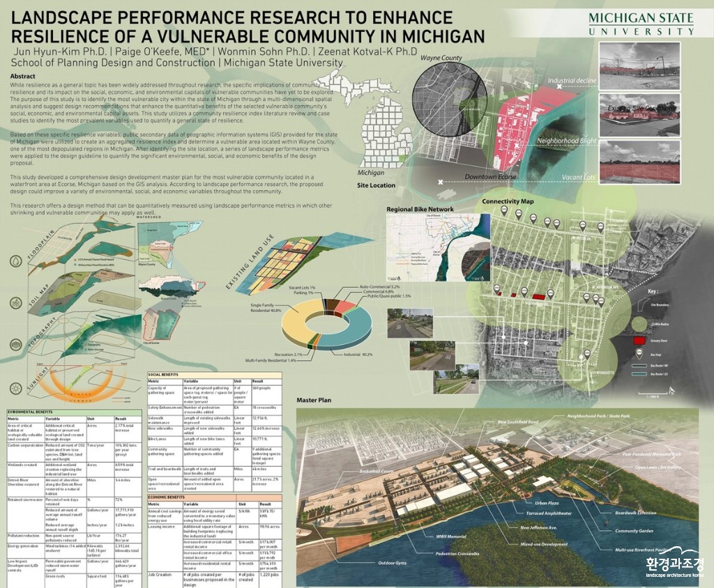The height and width of the screenshot is (588, 714).
Task: Click the red Grocery Store swatch in Key
Action: (639, 341)
